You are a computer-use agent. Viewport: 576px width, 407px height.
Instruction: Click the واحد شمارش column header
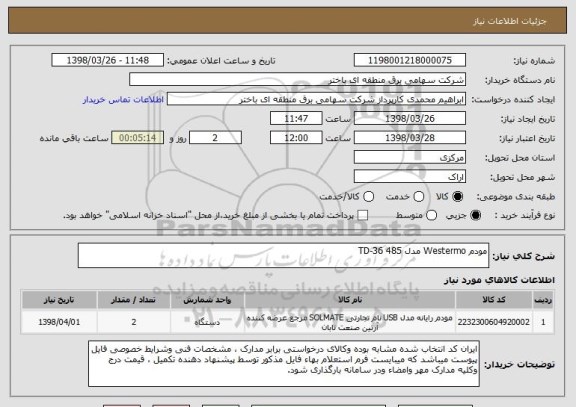[x=207, y=300]
